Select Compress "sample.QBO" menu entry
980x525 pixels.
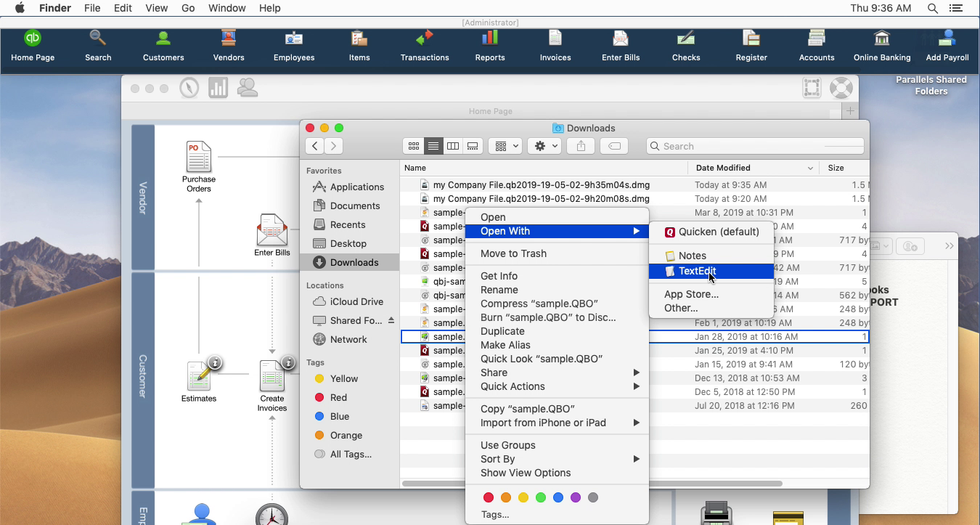tap(557, 304)
